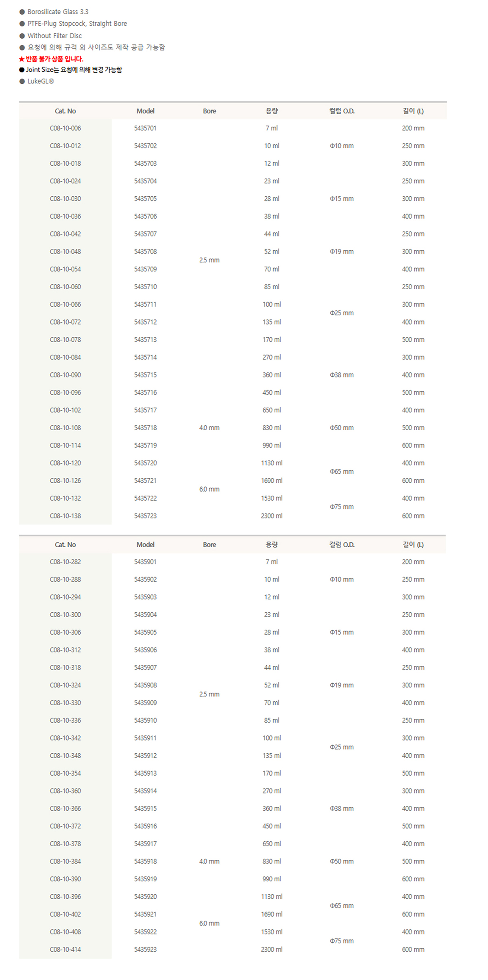The height and width of the screenshot is (980, 488).
Task: Click the Cat. No header in first table
Action: (65, 111)
